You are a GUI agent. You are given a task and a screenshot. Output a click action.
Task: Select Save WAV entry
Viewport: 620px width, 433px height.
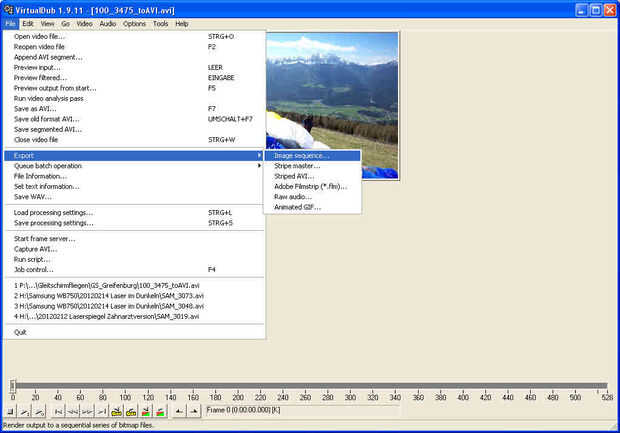tap(134, 197)
